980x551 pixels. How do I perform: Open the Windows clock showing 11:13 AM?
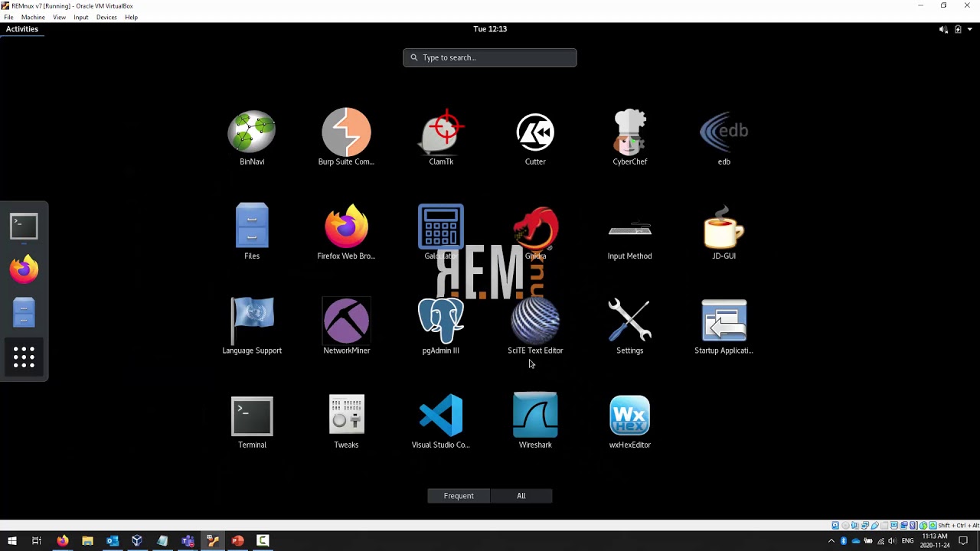[x=935, y=541]
